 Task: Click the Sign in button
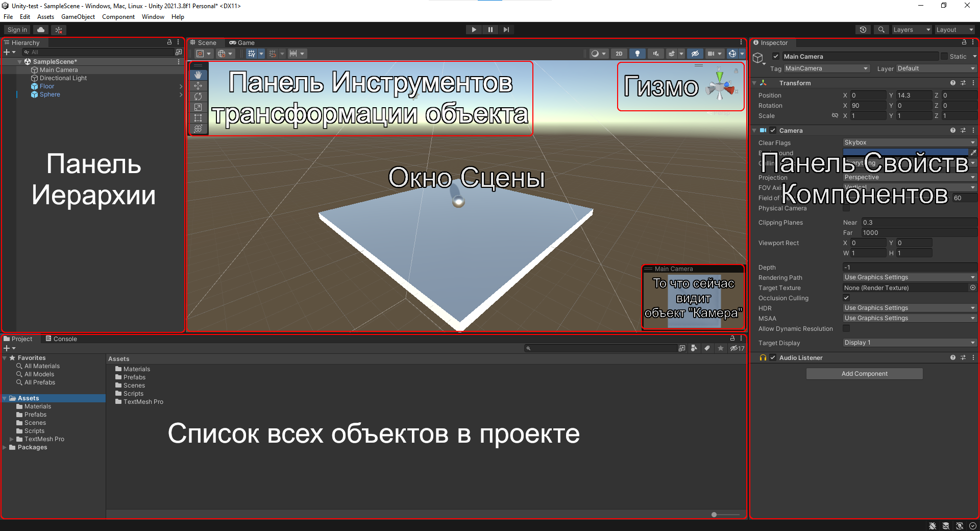click(x=17, y=30)
